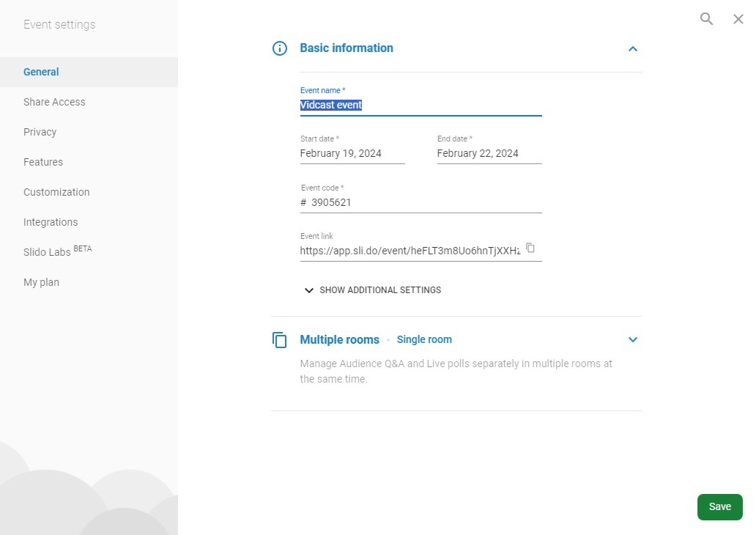Click the Basic information heading
The height and width of the screenshot is (535, 756).
pyautogui.click(x=346, y=48)
